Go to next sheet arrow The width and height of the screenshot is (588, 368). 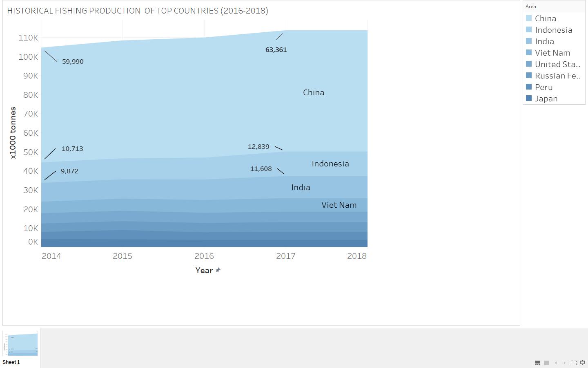click(x=565, y=363)
